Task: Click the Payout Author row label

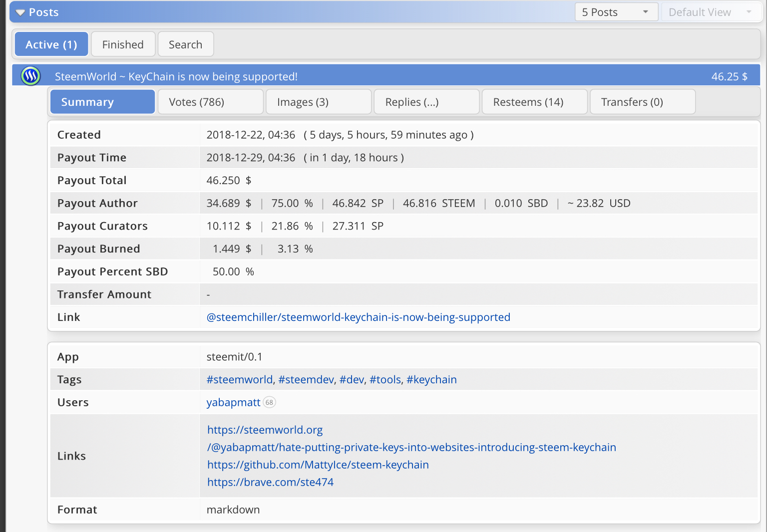Action: click(97, 203)
